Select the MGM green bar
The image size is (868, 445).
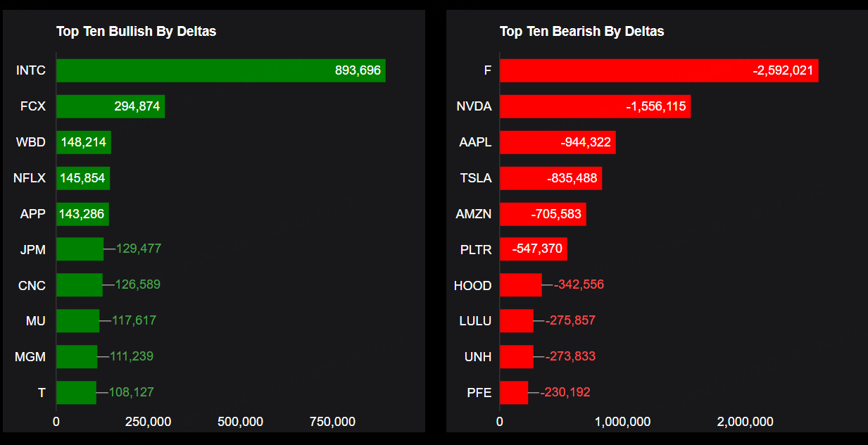(76, 357)
